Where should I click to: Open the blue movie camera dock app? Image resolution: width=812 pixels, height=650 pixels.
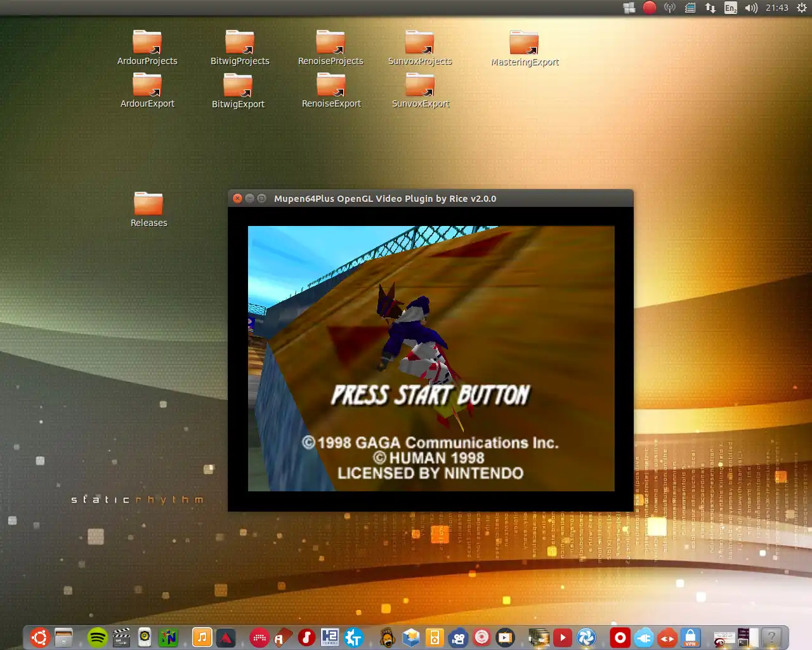point(458,637)
